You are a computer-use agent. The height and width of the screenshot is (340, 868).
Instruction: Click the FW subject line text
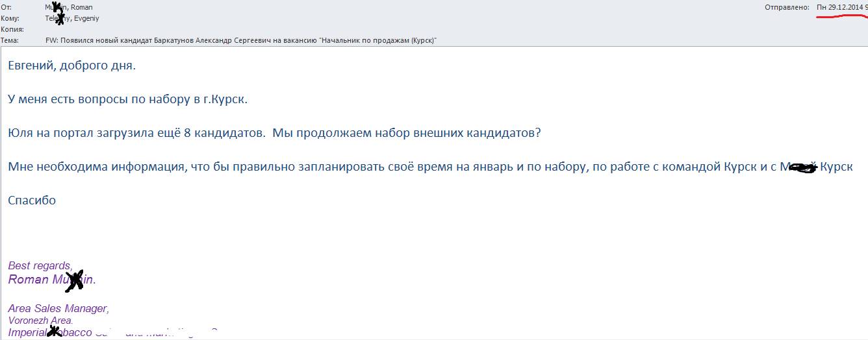[240, 40]
